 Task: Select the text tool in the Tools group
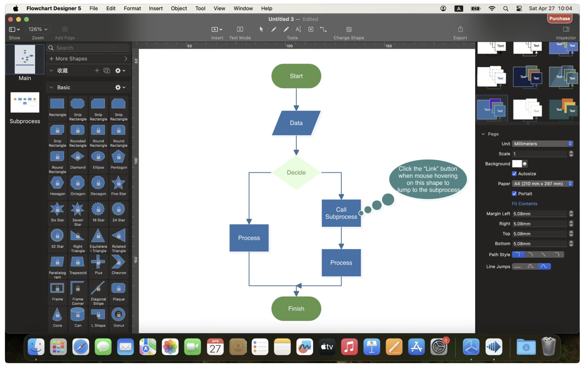pyautogui.click(x=298, y=29)
